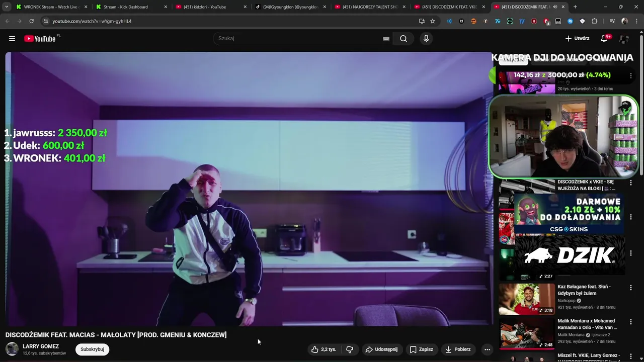This screenshot has width=644, height=362.
Task: Click the red uBlock extension icon
Action: point(534,21)
